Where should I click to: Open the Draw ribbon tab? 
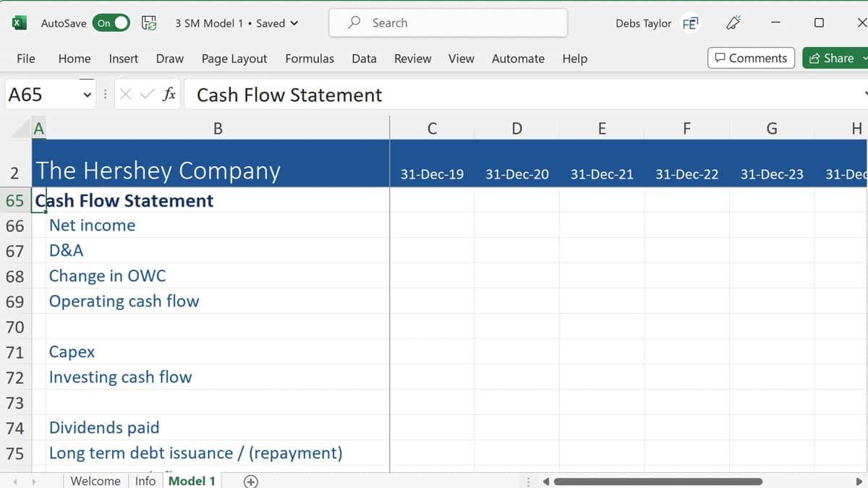point(170,59)
